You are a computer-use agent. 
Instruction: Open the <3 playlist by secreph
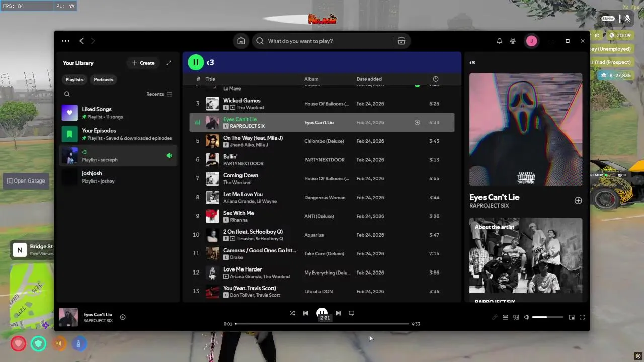tap(118, 156)
